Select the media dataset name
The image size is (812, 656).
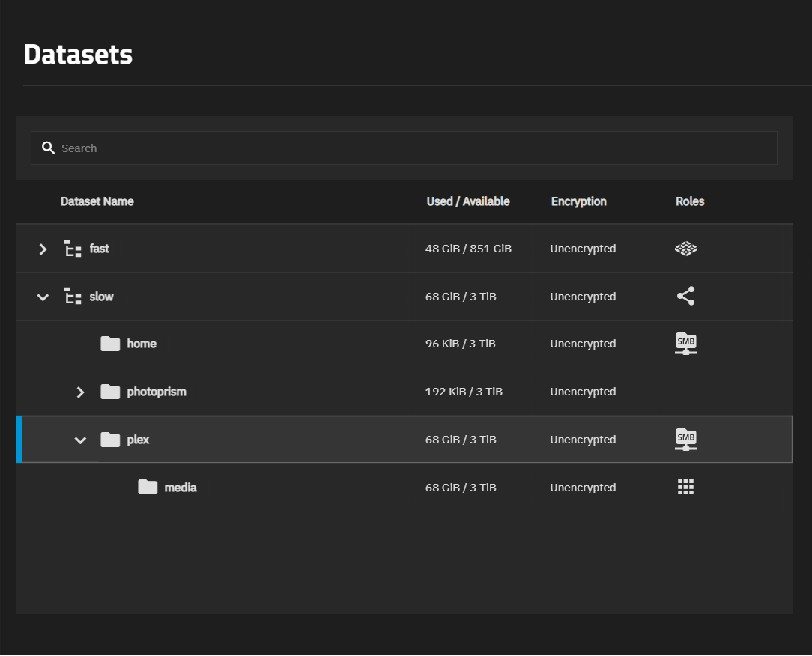181,488
